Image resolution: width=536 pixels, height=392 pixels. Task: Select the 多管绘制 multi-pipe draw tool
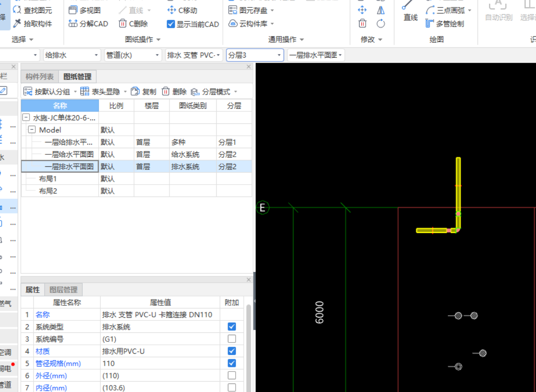tap(445, 24)
